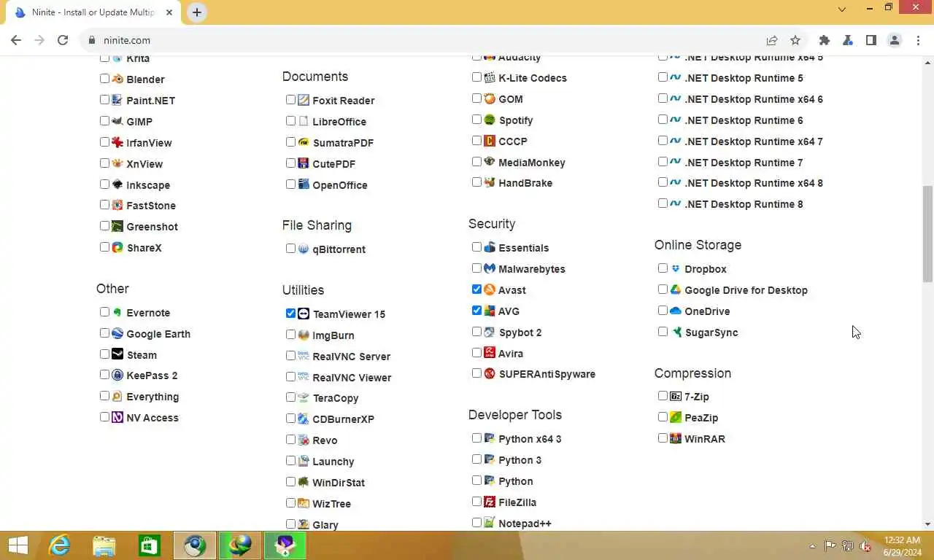Launch Internet Explorer from the taskbar
Image resolution: width=934 pixels, height=560 pixels.
[59, 545]
